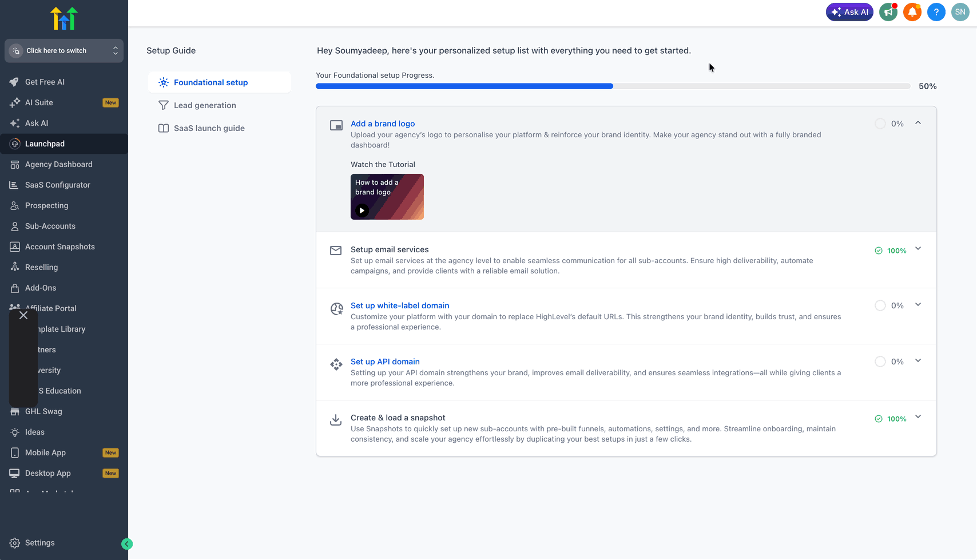This screenshot has width=977, height=560.
Task: Toggle the Add a brand logo completion circle
Action: tap(880, 124)
